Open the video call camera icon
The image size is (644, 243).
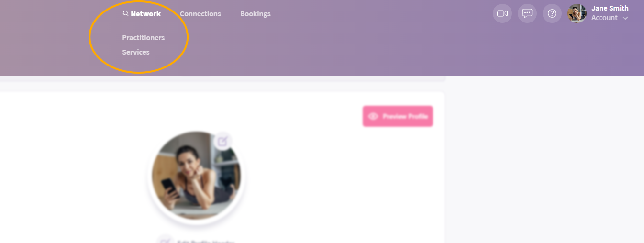502,13
